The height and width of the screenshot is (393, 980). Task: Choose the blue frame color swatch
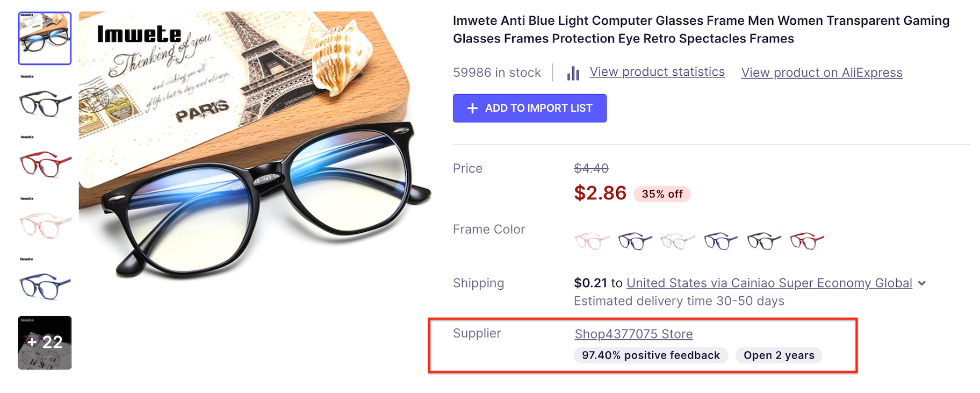point(720,241)
